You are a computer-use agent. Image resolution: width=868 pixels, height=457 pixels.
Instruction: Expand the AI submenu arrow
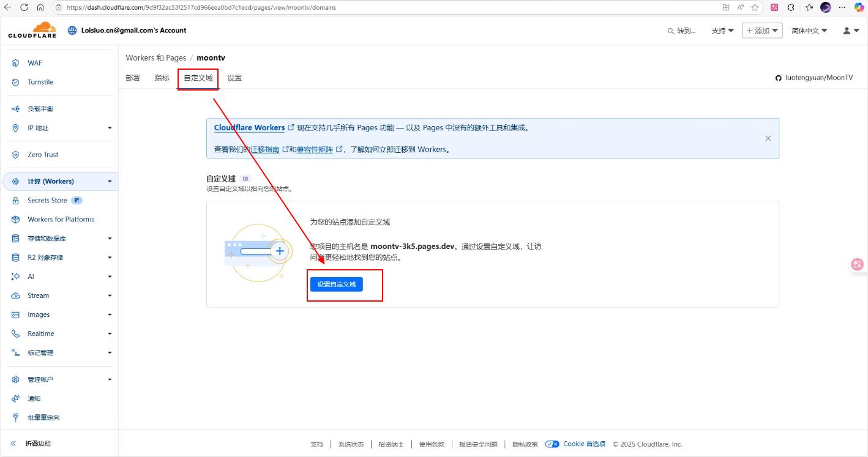point(110,277)
